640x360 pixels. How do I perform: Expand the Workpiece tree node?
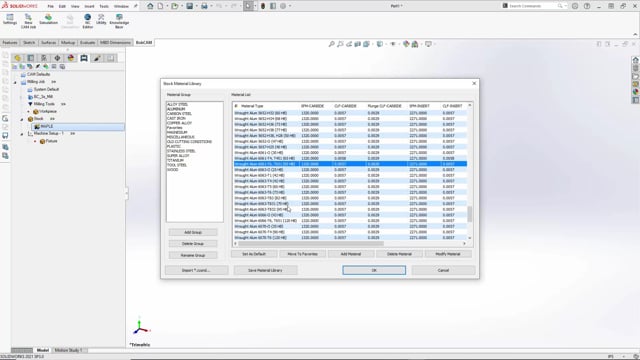(29, 111)
